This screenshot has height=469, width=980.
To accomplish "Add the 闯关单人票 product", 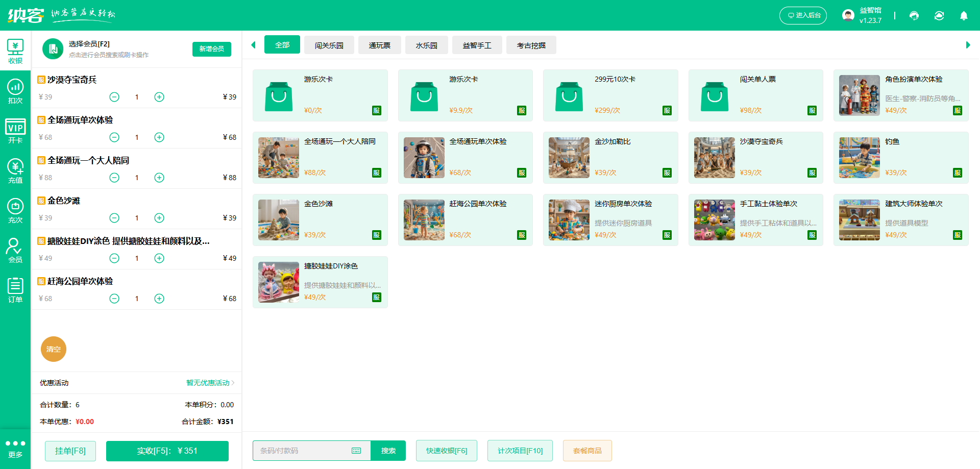I will [756, 95].
